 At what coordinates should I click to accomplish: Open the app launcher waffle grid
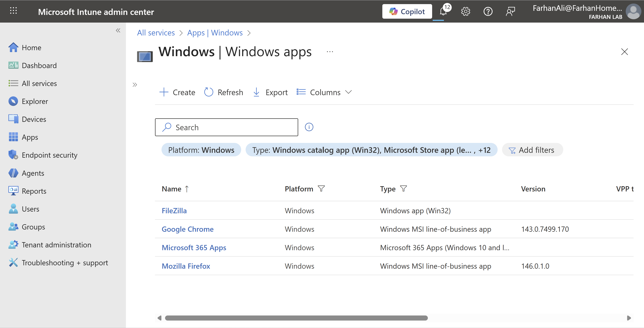coord(13,11)
